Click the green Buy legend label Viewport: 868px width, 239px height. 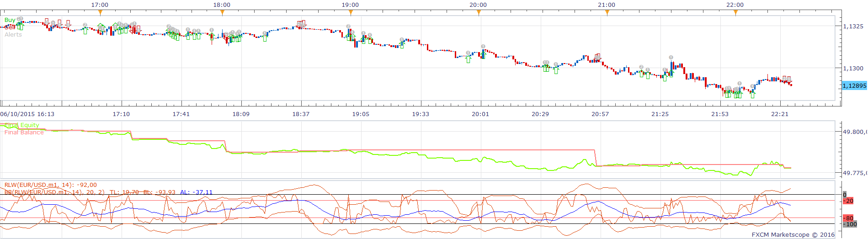point(10,20)
